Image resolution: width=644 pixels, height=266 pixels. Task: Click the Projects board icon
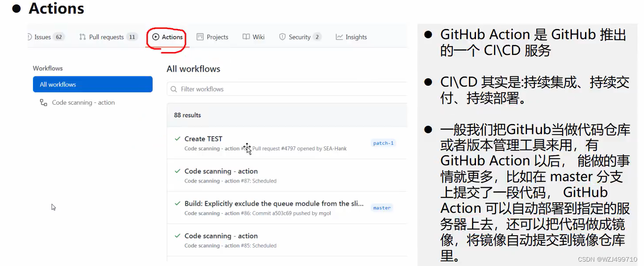(x=200, y=37)
